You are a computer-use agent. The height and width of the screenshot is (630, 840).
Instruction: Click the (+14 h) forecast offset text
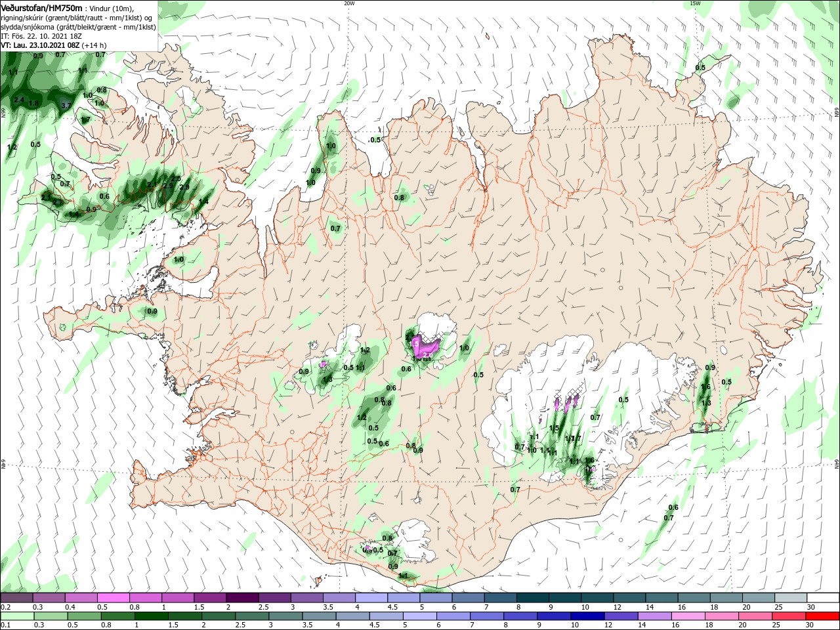94,45
